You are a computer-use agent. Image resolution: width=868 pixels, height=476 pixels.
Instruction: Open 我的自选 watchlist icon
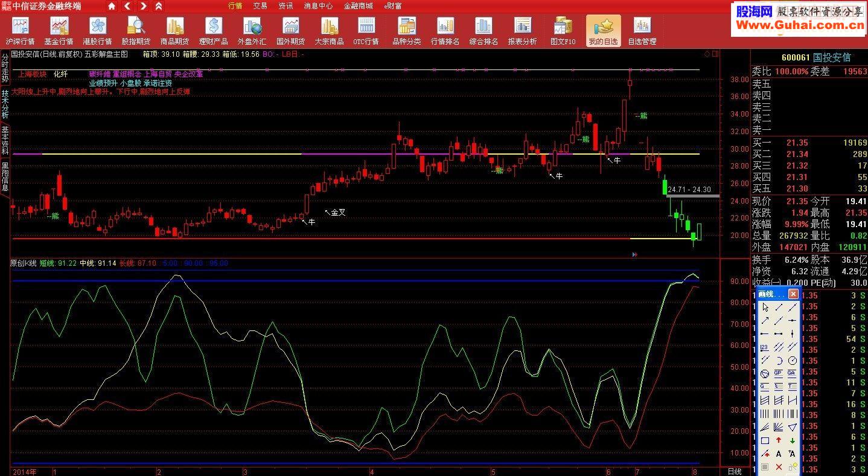pyautogui.click(x=603, y=30)
